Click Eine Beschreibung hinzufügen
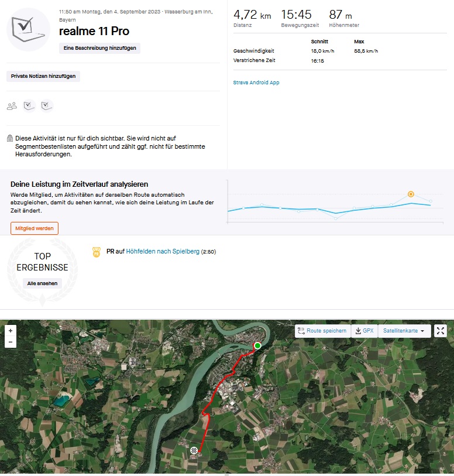454x476 pixels. tap(100, 48)
